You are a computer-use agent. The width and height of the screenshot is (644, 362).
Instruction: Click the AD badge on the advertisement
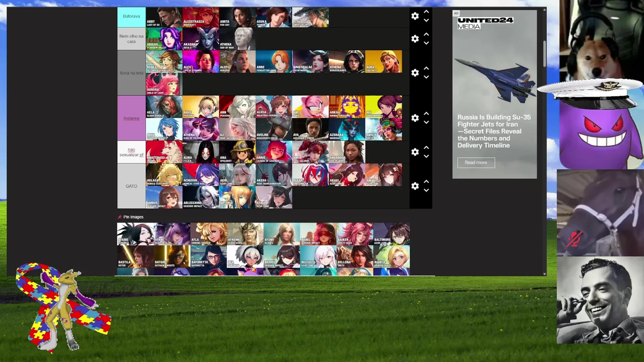(x=456, y=14)
